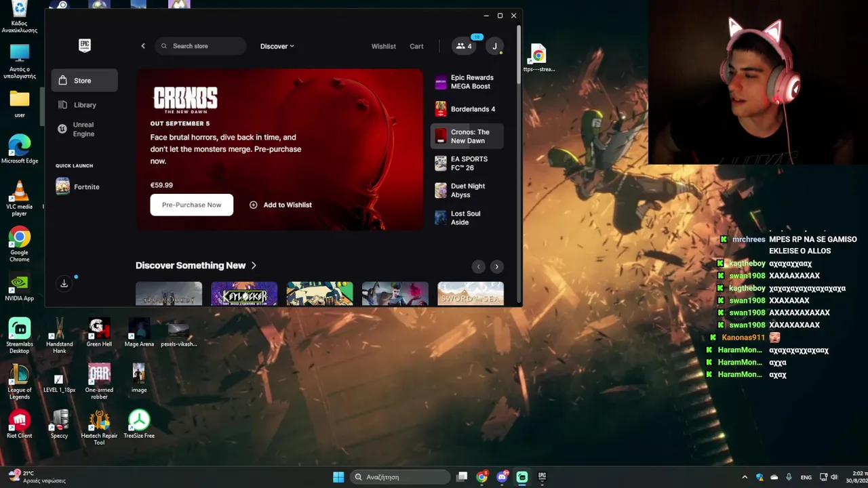Select Epic Rewards MEGA Boost in the carousel list
This screenshot has height=488, width=868.
467,82
